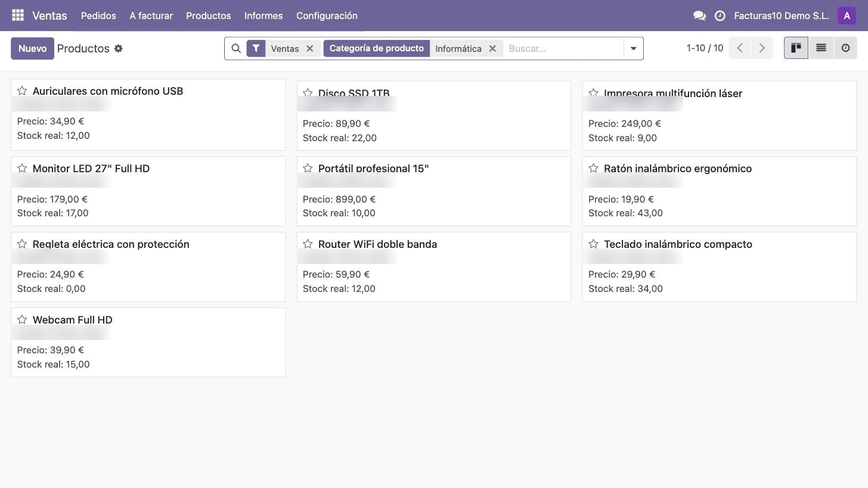The image size is (868, 488).
Task: Click the search magnifier icon
Action: pos(236,48)
